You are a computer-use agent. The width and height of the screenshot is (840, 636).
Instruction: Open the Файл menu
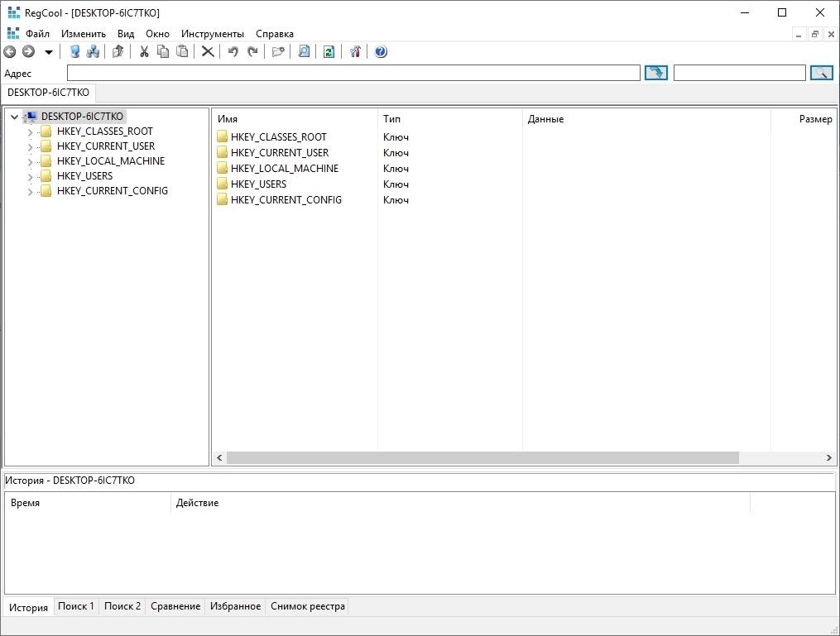(x=37, y=34)
